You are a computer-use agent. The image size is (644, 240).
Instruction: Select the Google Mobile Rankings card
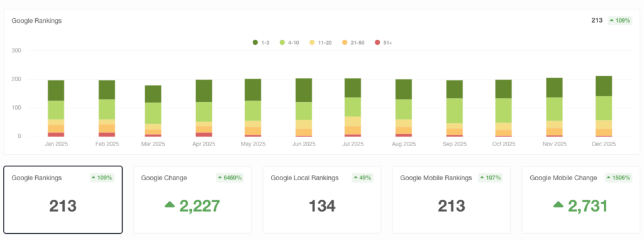pos(452,200)
